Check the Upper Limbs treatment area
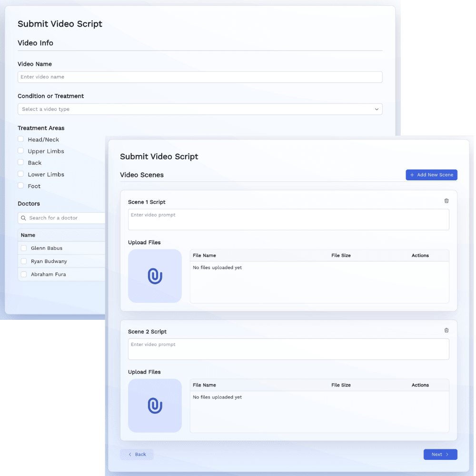The image size is (476, 476). pyautogui.click(x=20, y=150)
